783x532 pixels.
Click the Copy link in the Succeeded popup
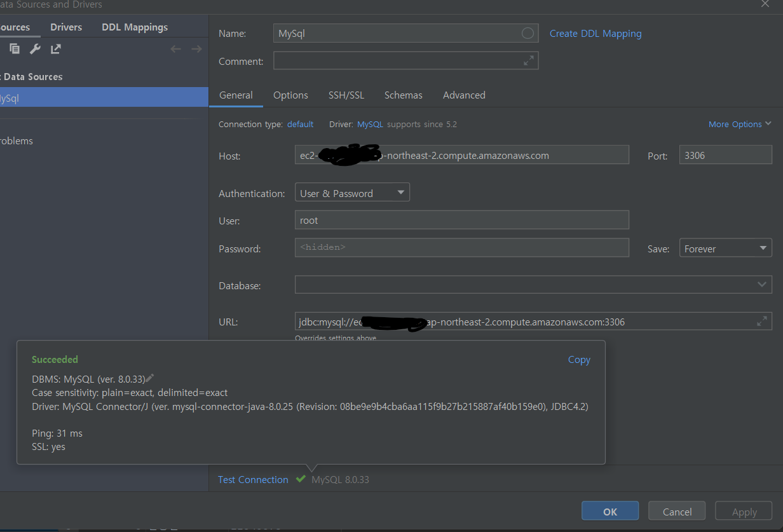(x=579, y=360)
